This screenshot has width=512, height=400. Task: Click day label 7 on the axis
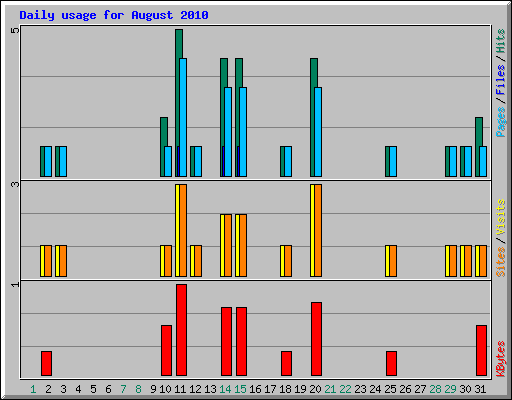tap(123, 389)
